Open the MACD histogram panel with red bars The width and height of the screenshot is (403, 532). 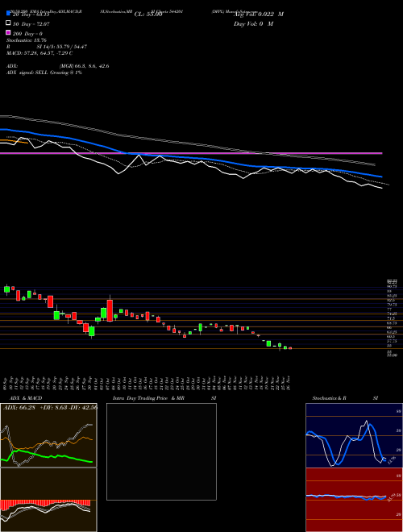click(x=48, y=500)
